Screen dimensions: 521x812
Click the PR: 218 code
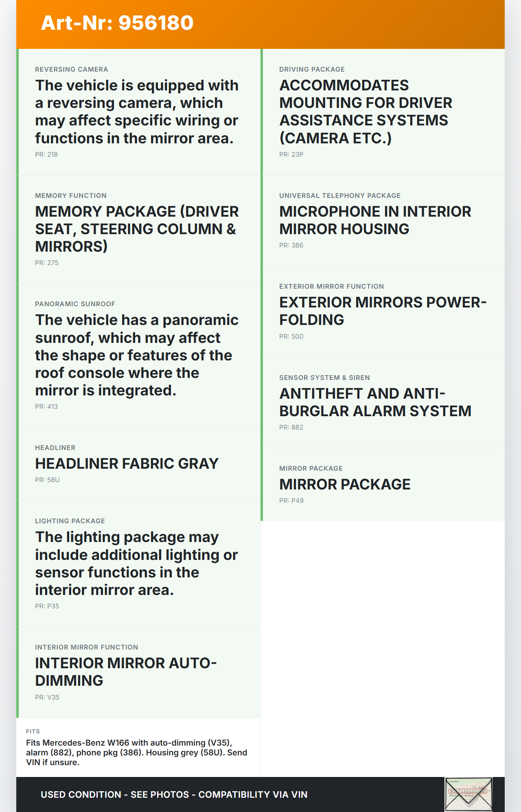[46, 154]
